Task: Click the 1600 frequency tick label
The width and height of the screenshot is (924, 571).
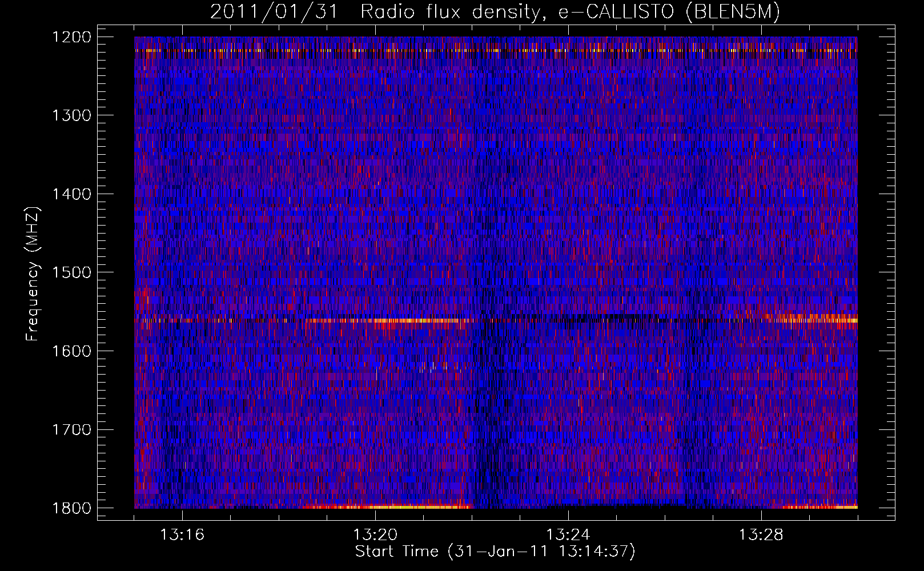Action: 72,351
